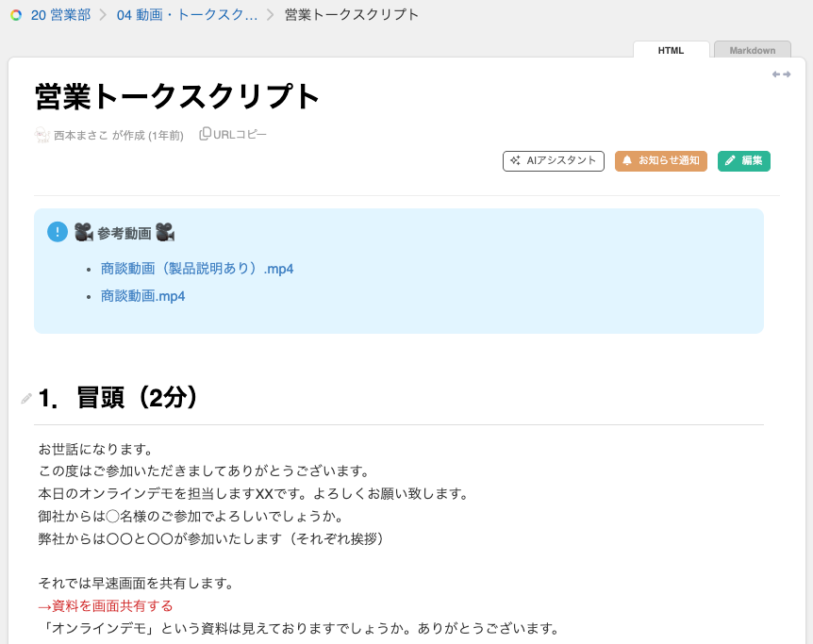Open the AIアシスタント button
This screenshot has width=813, height=644.
coord(554,161)
